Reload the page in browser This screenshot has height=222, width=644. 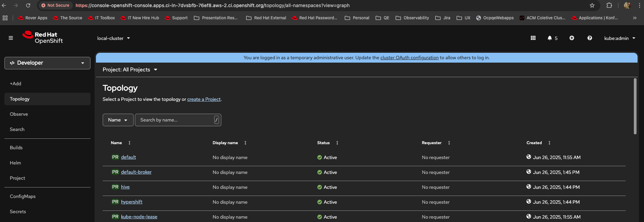click(28, 5)
